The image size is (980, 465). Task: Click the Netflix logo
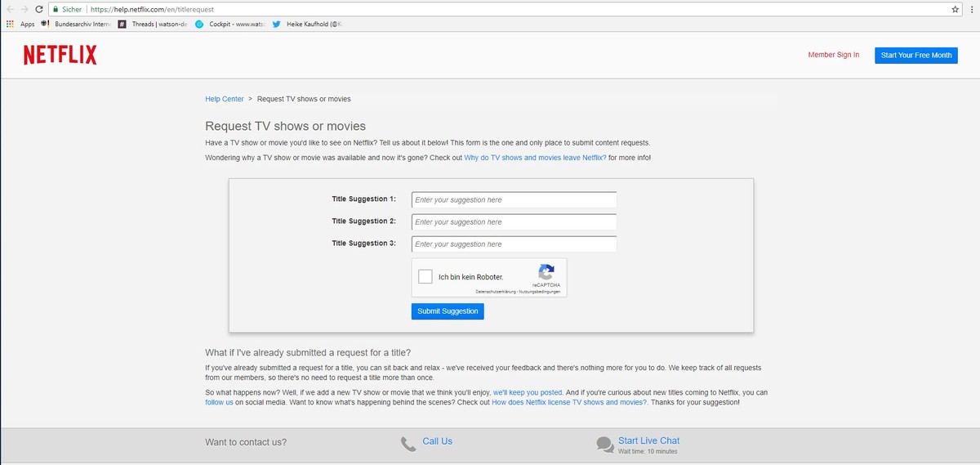point(60,55)
